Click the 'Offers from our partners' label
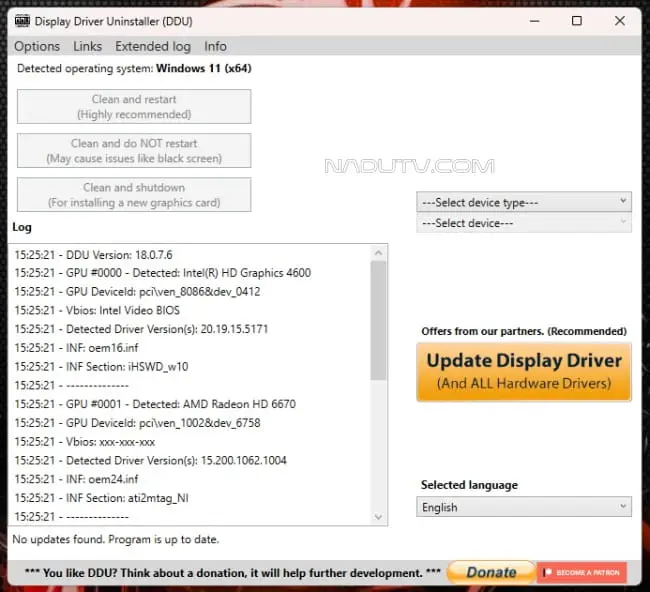The image size is (650, 592). (524, 331)
